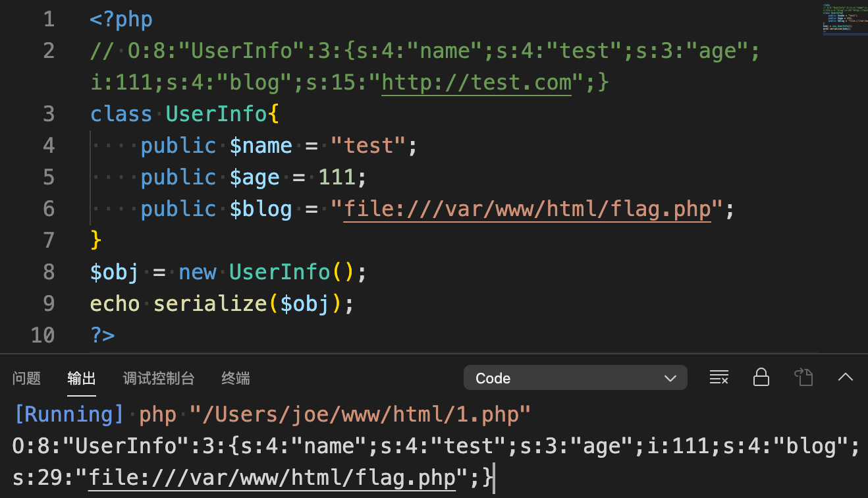Open the output log in editor icon
Image resolution: width=868 pixels, height=498 pixels.
pyautogui.click(x=803, y=377)
